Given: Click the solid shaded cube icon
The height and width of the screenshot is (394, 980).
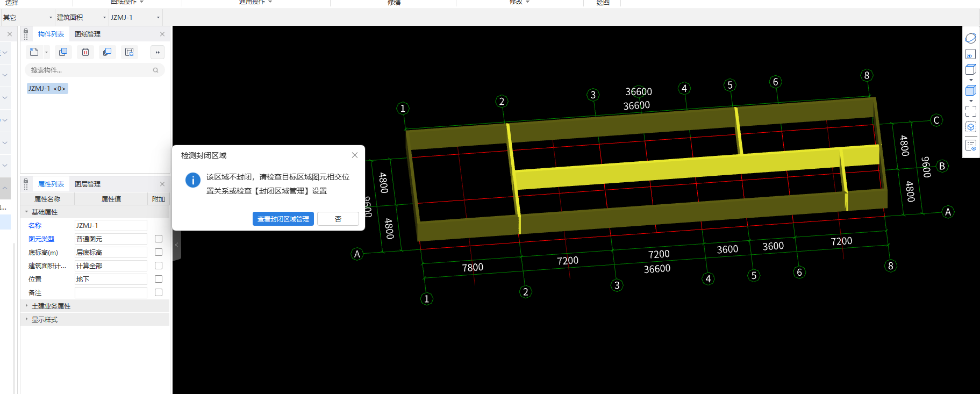Looking at the screenshot, I should coord(970,90).
